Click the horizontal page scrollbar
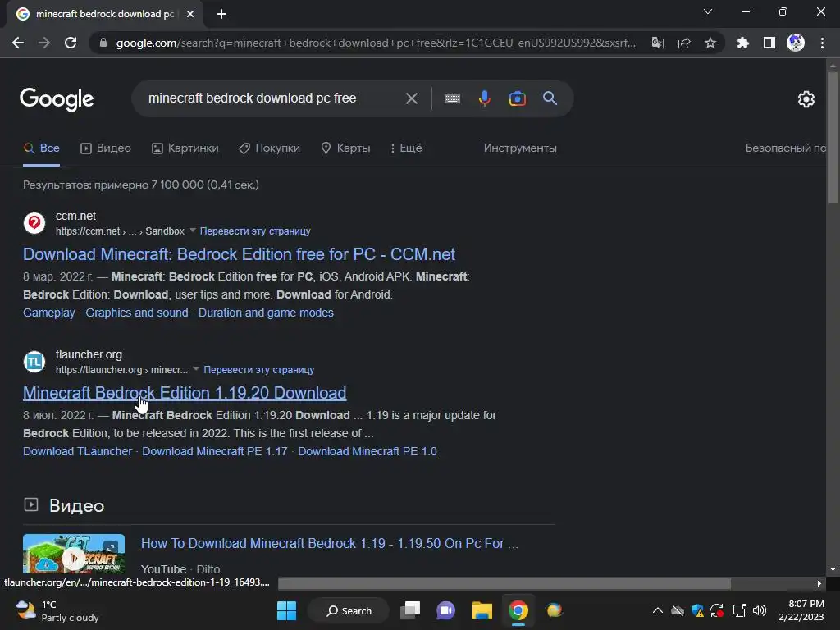The image size is (840, 630). pyautogui.click(x=504, y=583)
